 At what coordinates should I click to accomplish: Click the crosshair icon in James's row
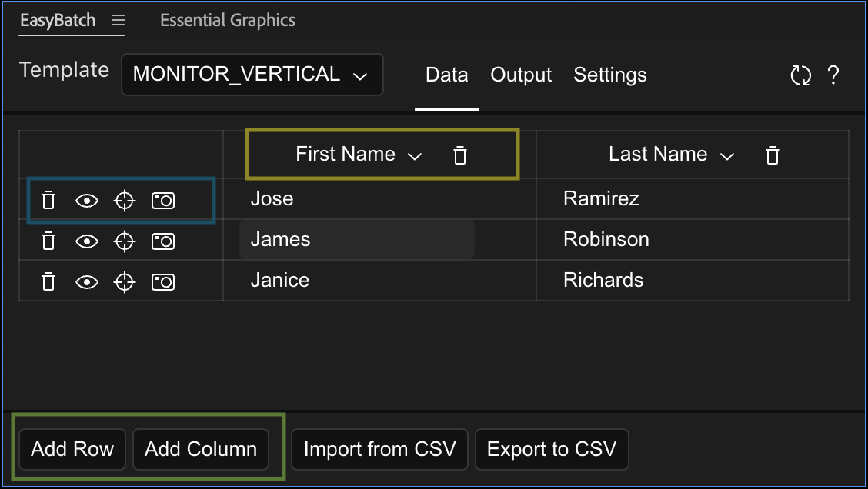(x=125, y=241)
